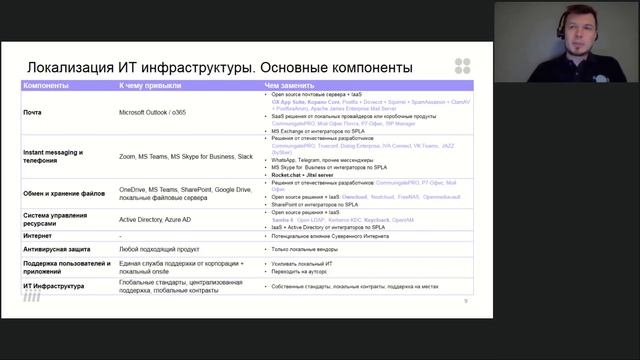Click 'Zoom, MS Teams, MS Skype for Business, Slack' cell
640x360 pixels.
pos(186,157)
